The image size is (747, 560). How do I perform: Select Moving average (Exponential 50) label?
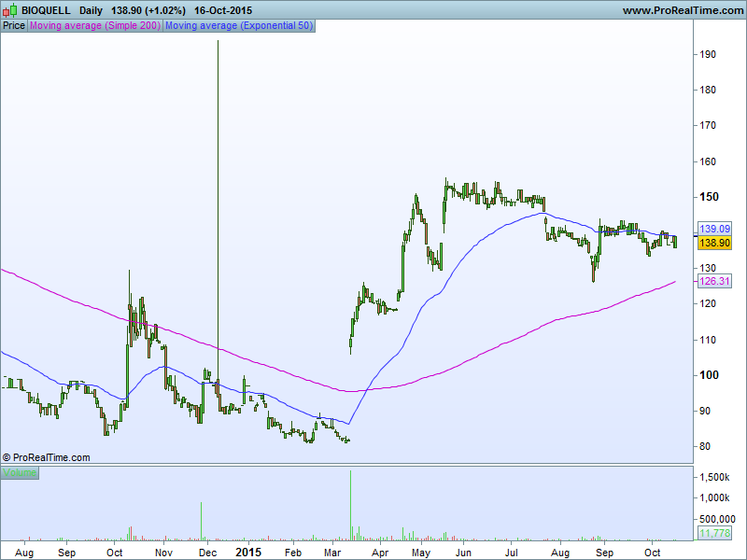239,26
